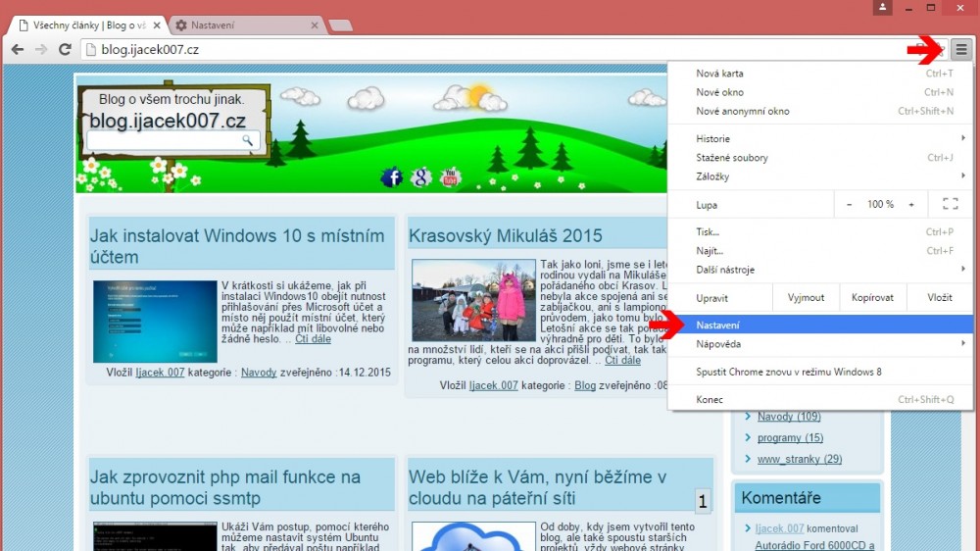Image resolution: width=980 pixels, height=551 pixels.
Task: Click the Chrome hamburger menu icon
Action: [961, 49]
